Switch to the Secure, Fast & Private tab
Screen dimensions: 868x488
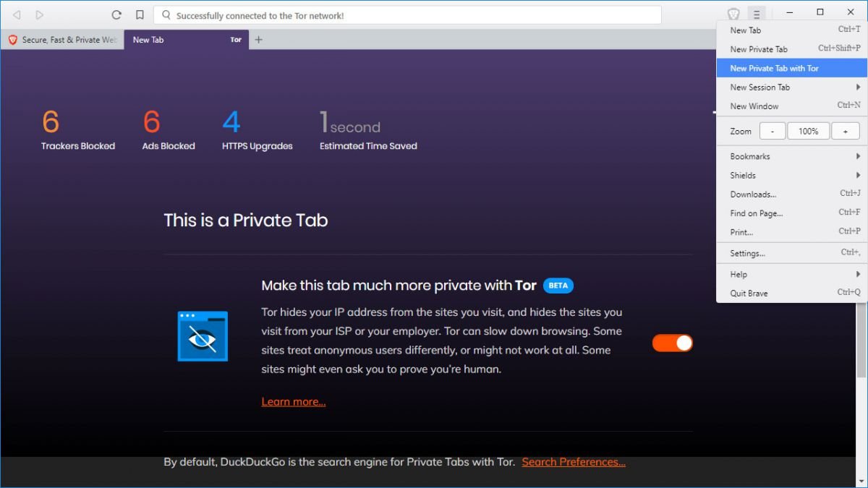pyautogui.click(x=62, y=40)
